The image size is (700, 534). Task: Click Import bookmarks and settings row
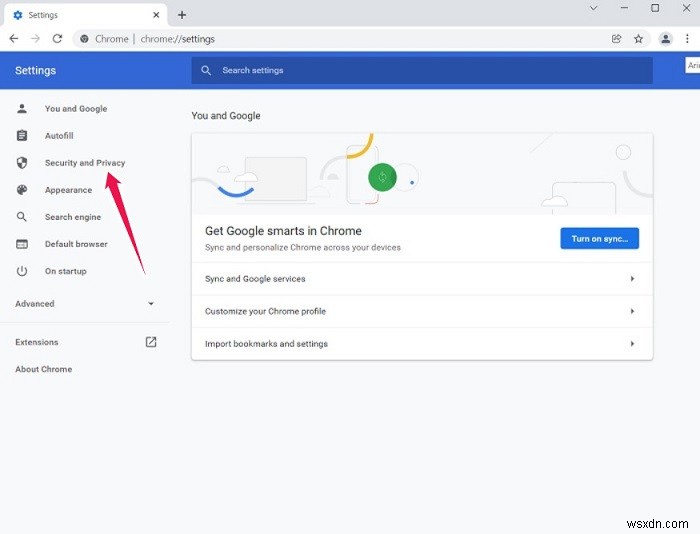coord(422,344)
